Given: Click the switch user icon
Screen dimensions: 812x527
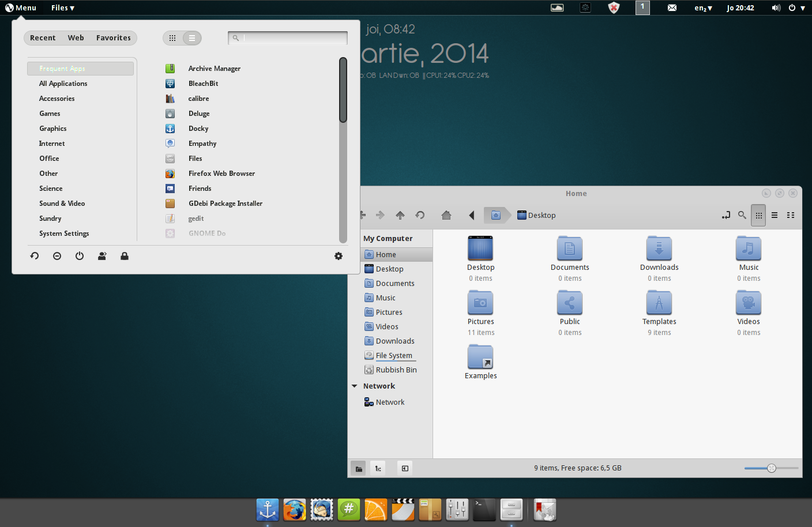Looking at the screenshot, I should [x=102, y=256].
